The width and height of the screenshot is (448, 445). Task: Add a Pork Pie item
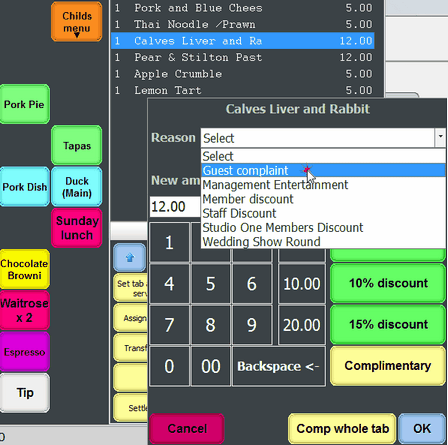tap(25, 104)
